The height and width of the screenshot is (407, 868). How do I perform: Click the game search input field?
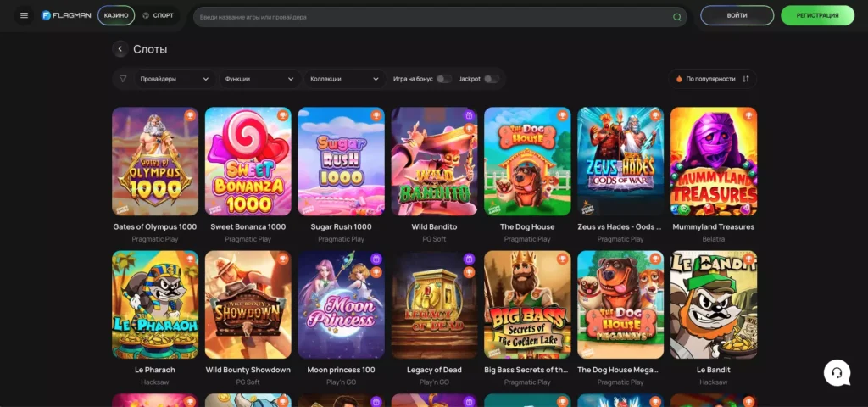click(x=432, y=17)
